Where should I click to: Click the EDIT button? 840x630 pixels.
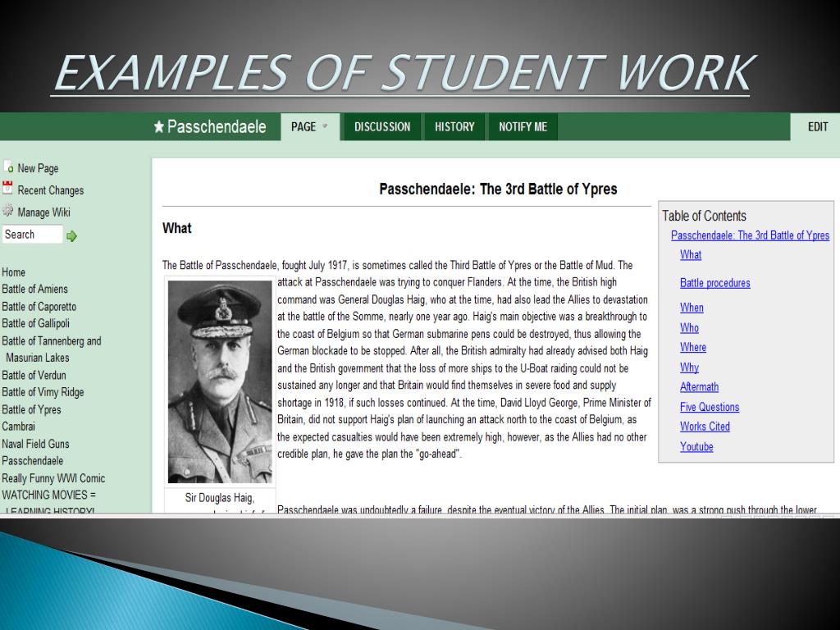[818, 127]
